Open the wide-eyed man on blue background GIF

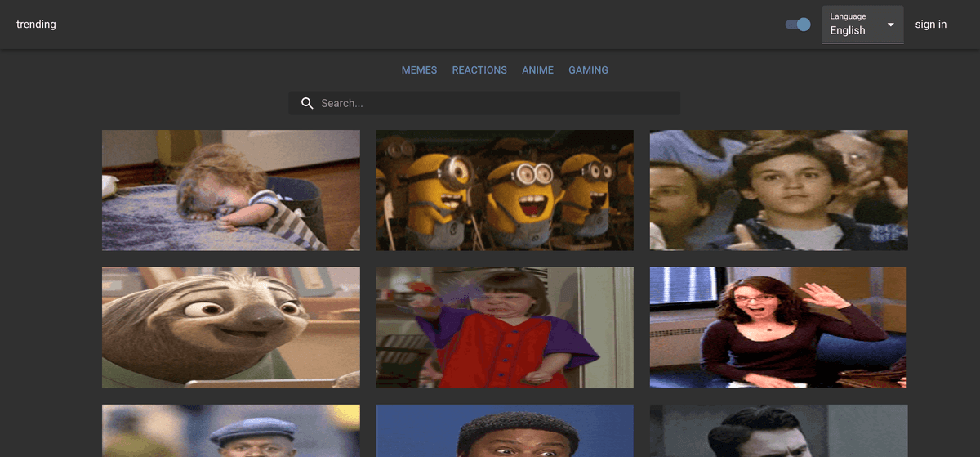coord(505,431)
